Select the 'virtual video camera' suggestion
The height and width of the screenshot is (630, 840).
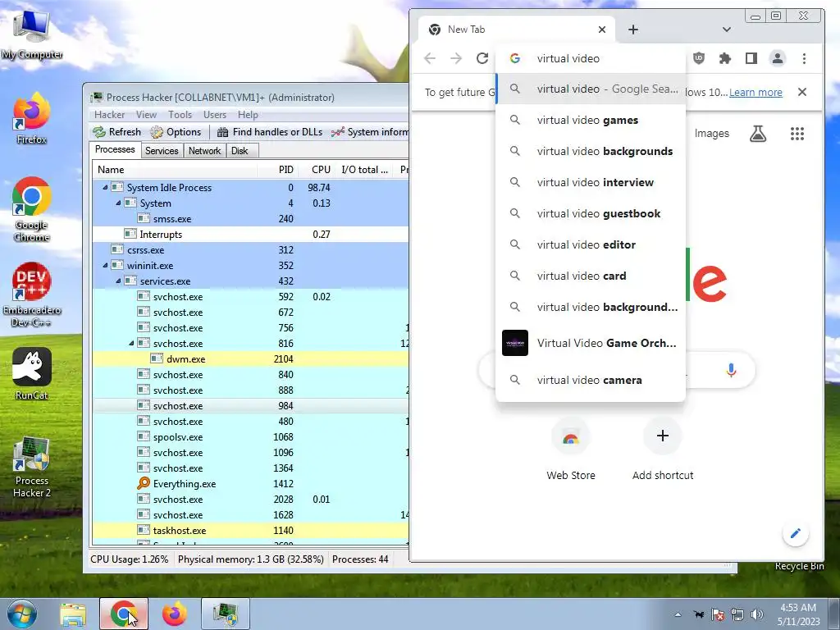(591, 380)
